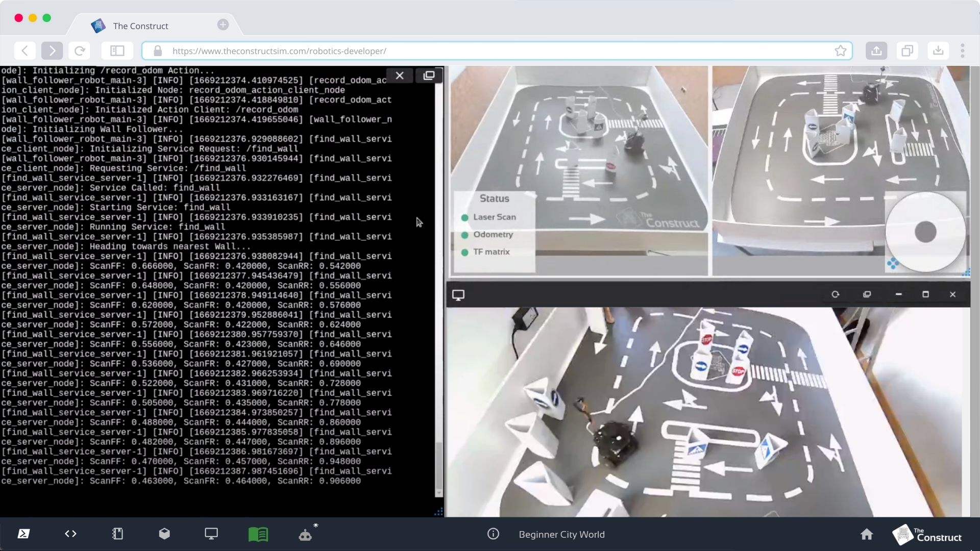Click the Beginner City World label
This screenshot has height=551, width=980.
561,534
